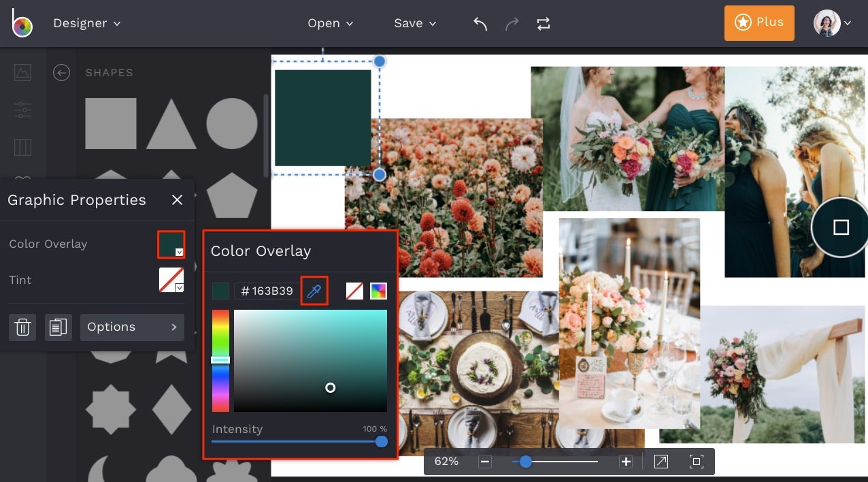Click fit-to-screen icon in the zoom bar
The width and height of the screenshot is (868, 482).
[696, 461]
